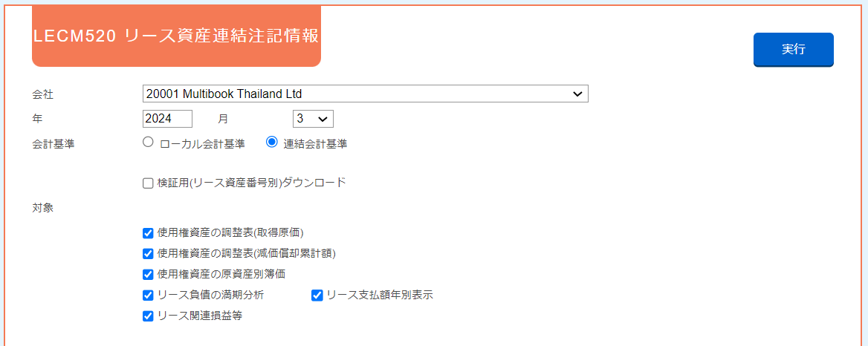Select the 連結会計基準 radio button

pos(271,142)
